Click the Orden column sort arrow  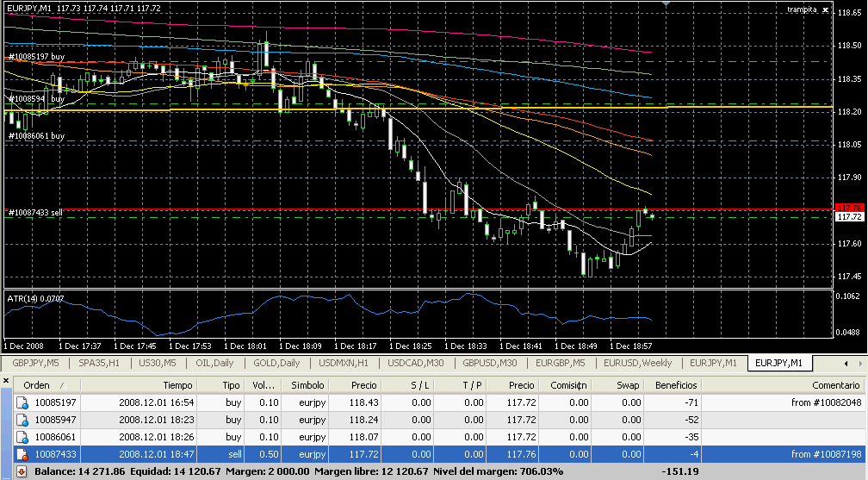63,385
